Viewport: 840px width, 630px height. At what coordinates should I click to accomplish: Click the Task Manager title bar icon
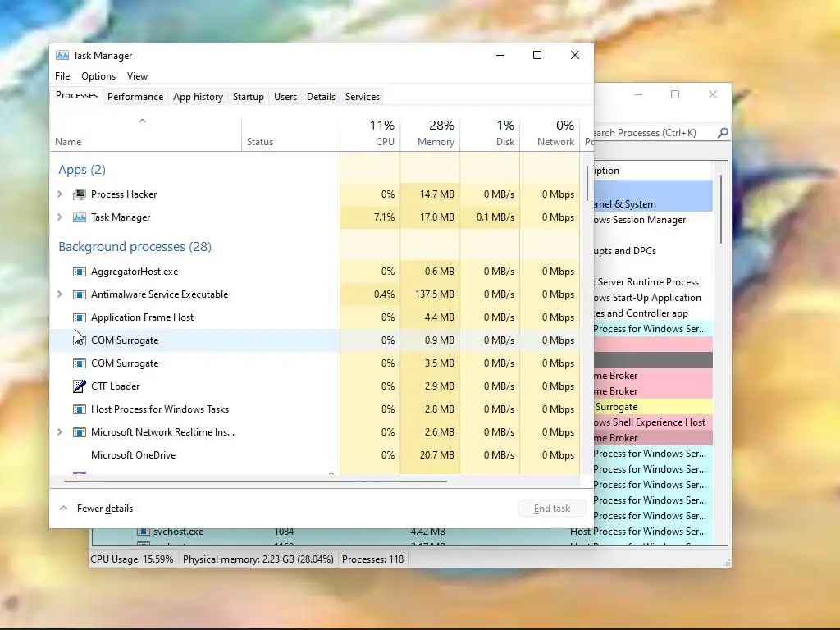pyautogui.click(x=62, y=55)
